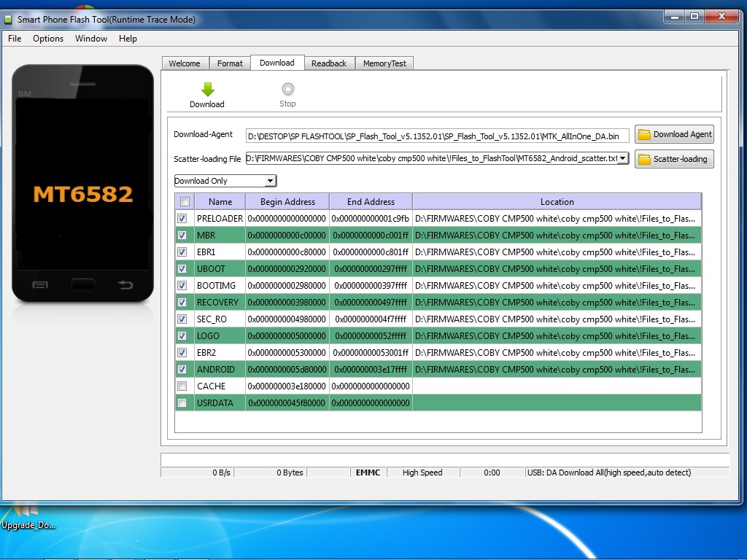This screenshot has height=560, width=747.
Task: Check the CACHE partition checkbox
Action: point(182,386)
